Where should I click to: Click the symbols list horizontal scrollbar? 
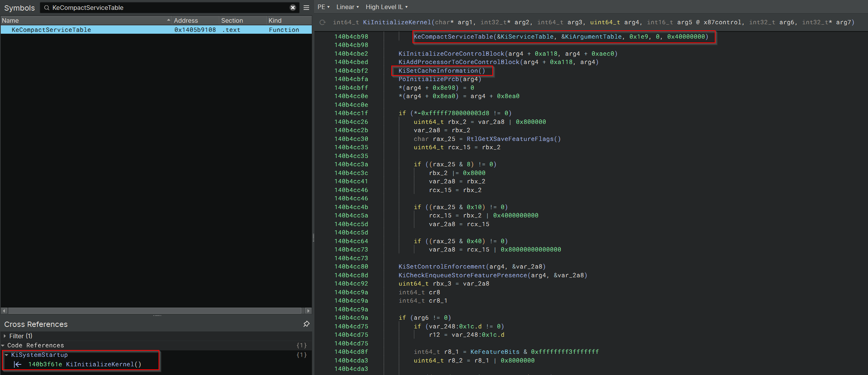pyautogui.click(x=155, y=311)
